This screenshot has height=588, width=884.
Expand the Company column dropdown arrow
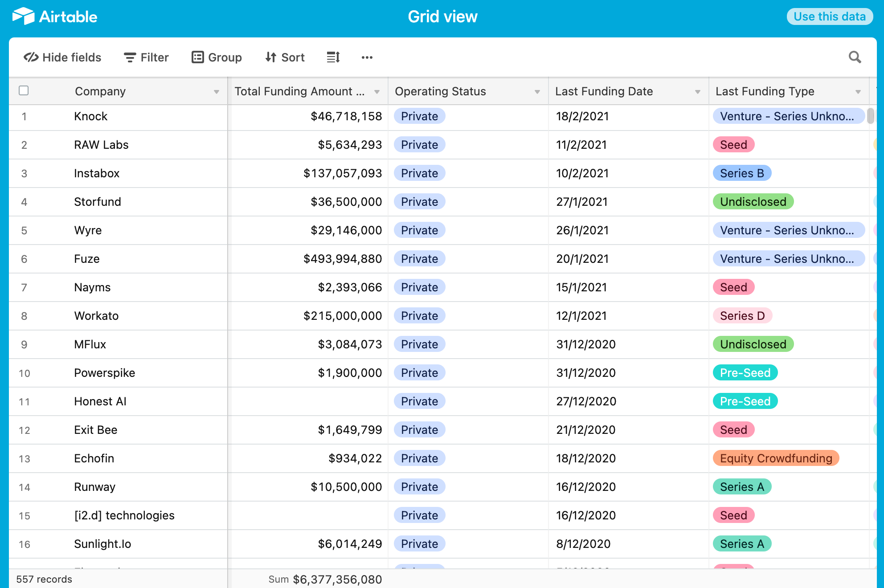(217, 92)
